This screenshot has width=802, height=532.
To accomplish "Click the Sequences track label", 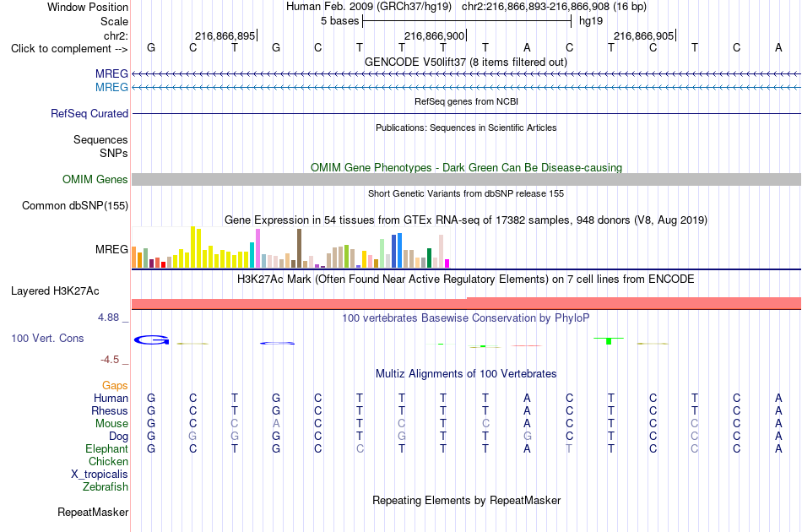I will [100, 139].
